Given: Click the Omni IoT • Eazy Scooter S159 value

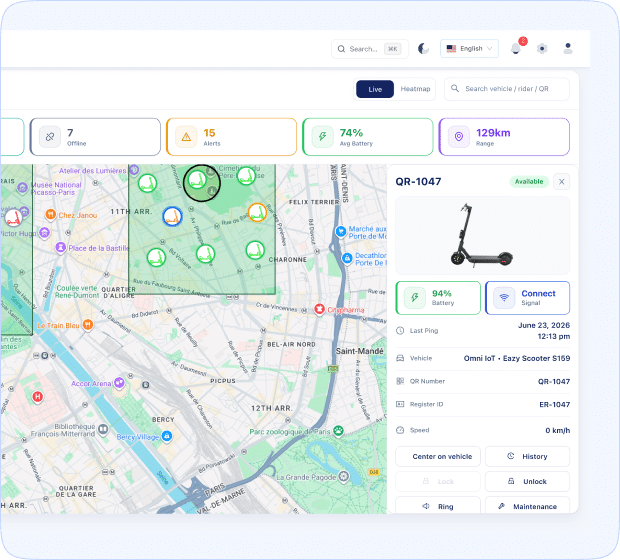Looking at the screenshot, I should [x=517, y=358].
